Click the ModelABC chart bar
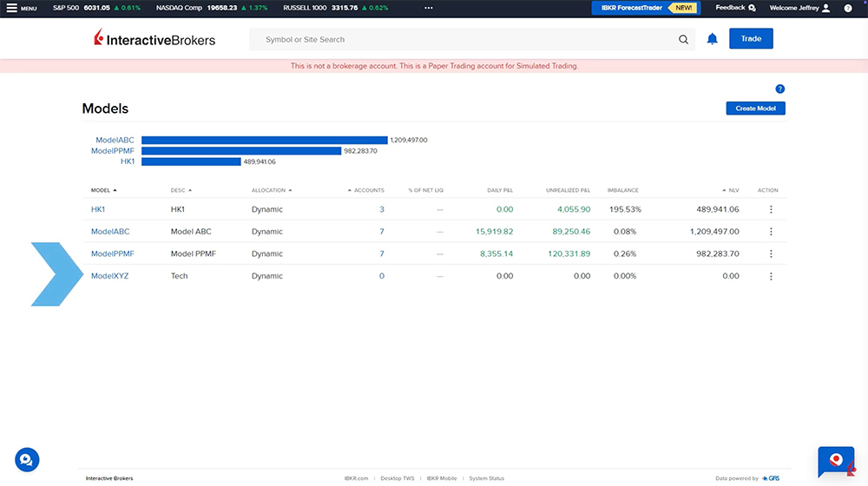 point(265,140)
